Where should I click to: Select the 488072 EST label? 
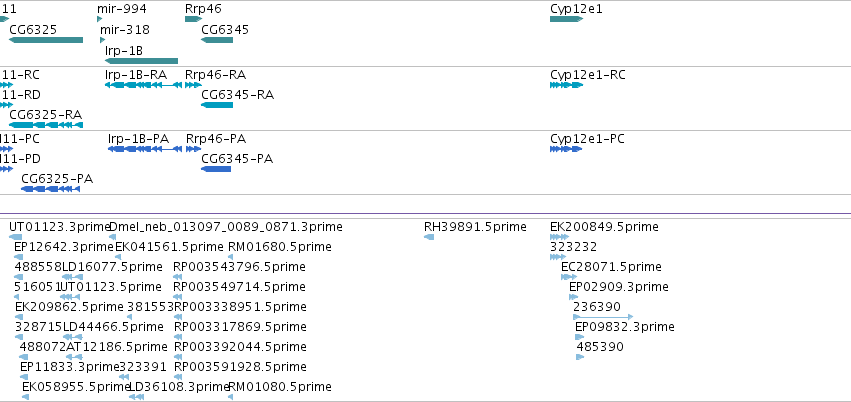click(x=43, y=347)
